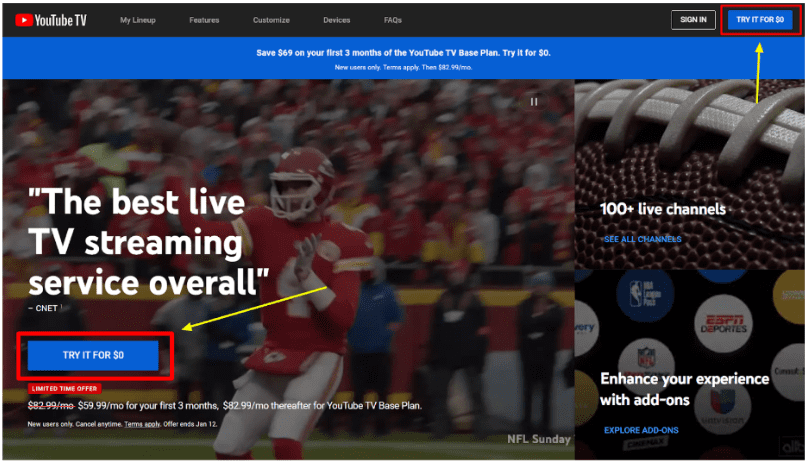Select the ESPN Deportes channel logo
Viewport: 805px width, 463px height.
tap(723, 324)
